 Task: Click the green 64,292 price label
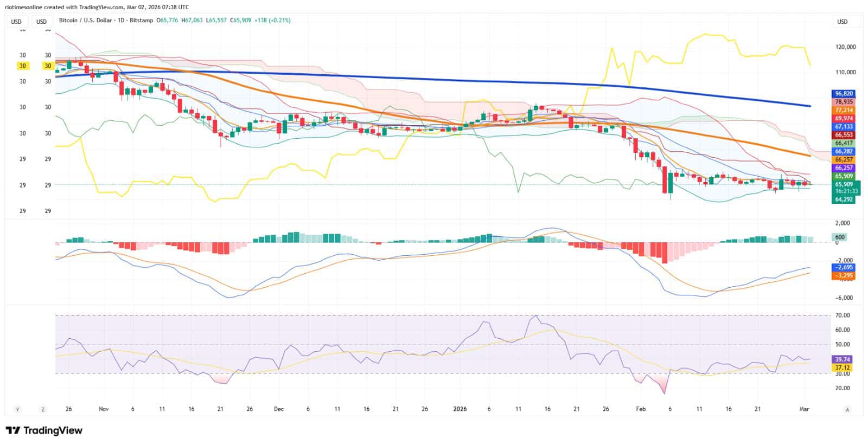[844, 199]
